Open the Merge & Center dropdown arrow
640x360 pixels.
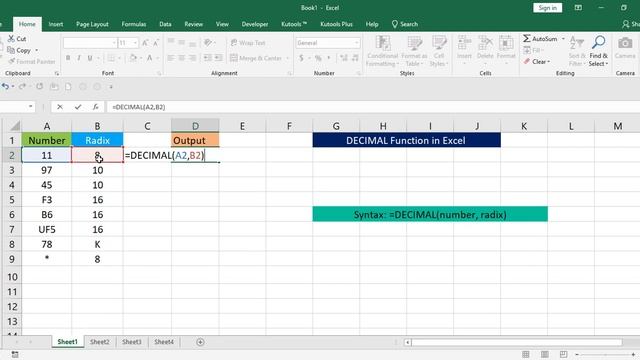click(x=287, y=58)
